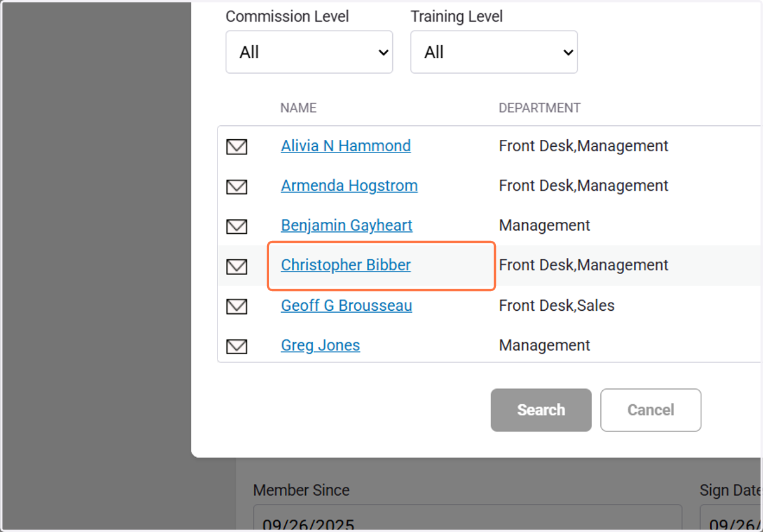Click Front Desk,Management text in Alivia's row
Image resolution: width=763 pixels, height=532 pixels.
tap(583, 146)
